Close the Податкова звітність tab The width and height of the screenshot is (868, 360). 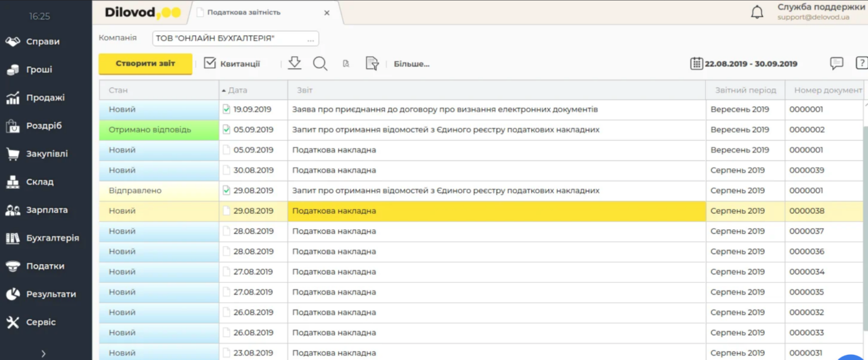(327, 12)
